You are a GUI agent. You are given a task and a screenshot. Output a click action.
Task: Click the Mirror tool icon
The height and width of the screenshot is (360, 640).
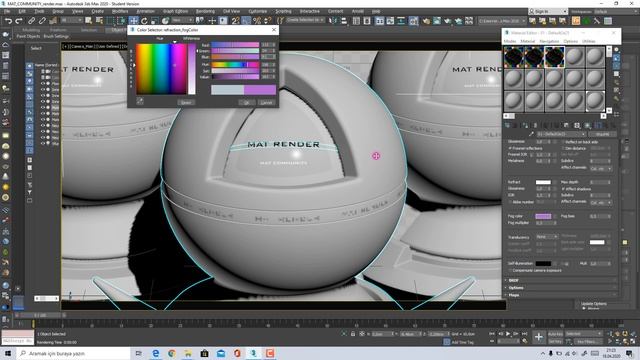333,20
